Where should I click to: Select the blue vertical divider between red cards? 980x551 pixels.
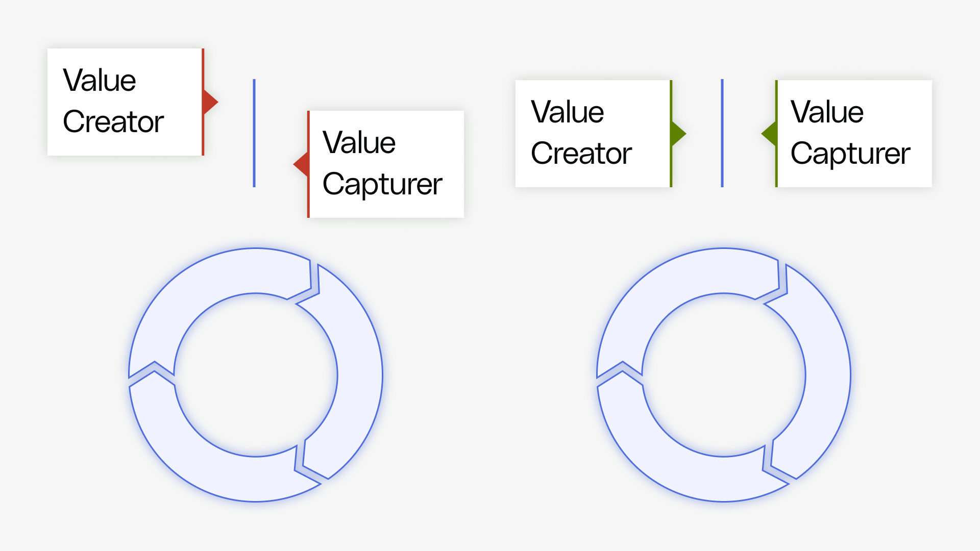tap(254, 133)
